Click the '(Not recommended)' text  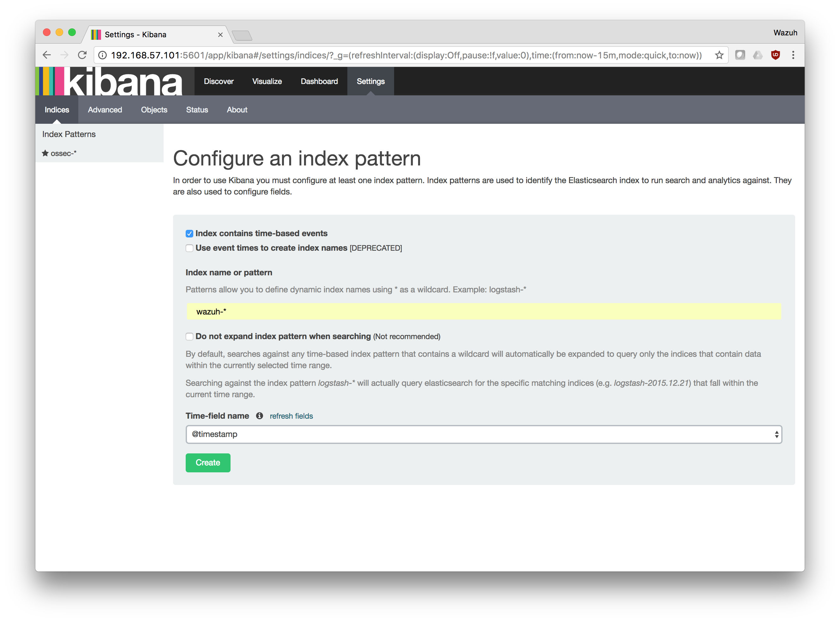point(407,337)
